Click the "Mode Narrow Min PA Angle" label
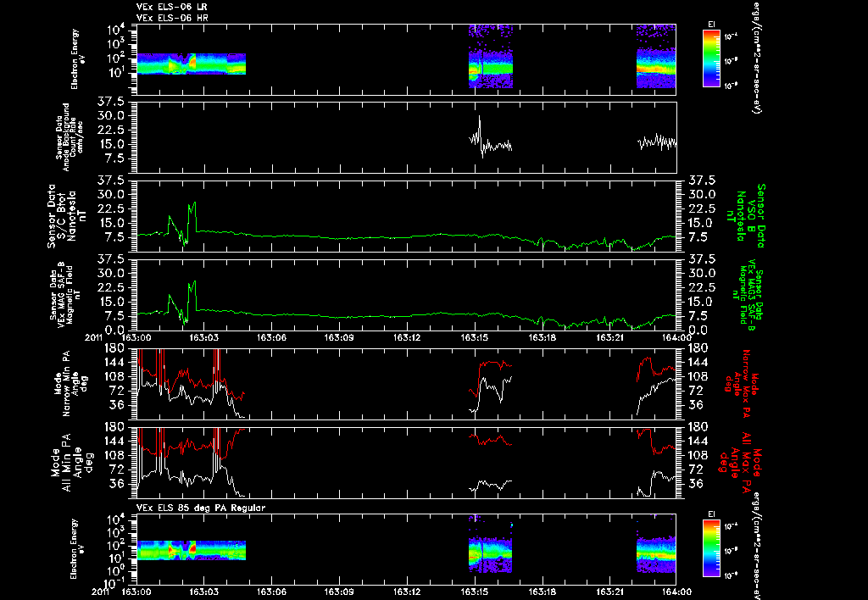The height and width of the screenshot is (600, 868). [71, 383]
